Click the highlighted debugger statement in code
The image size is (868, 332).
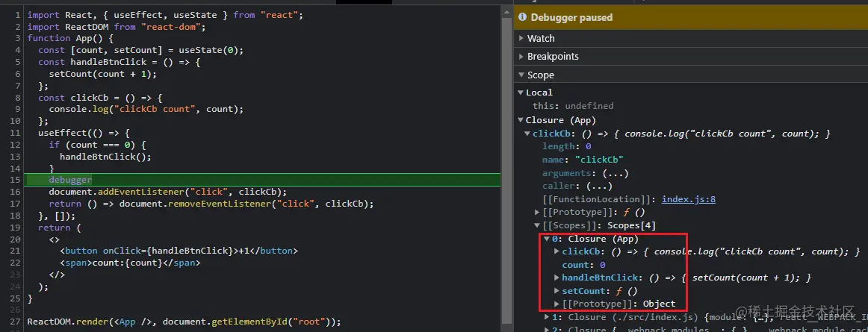pos(70,180)
